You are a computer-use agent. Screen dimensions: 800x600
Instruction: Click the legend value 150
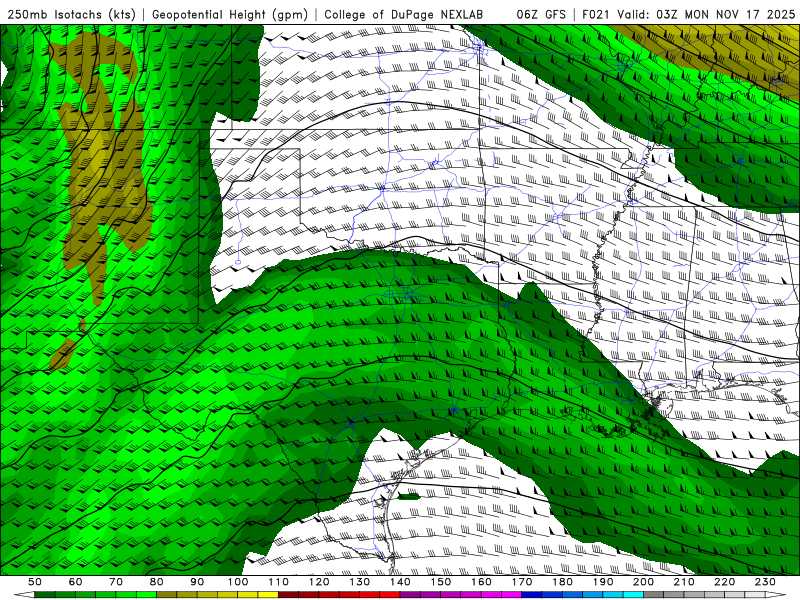click(x=441, y=582)
